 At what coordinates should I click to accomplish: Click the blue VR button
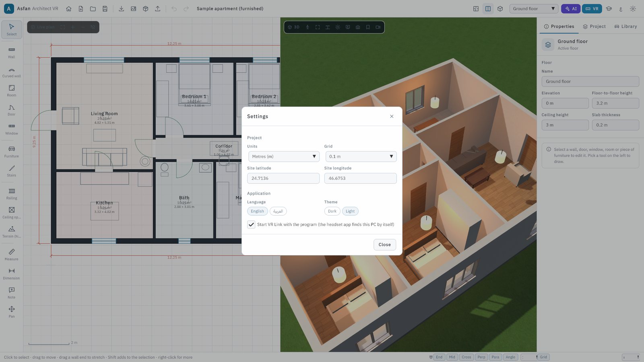pos(592,8)
